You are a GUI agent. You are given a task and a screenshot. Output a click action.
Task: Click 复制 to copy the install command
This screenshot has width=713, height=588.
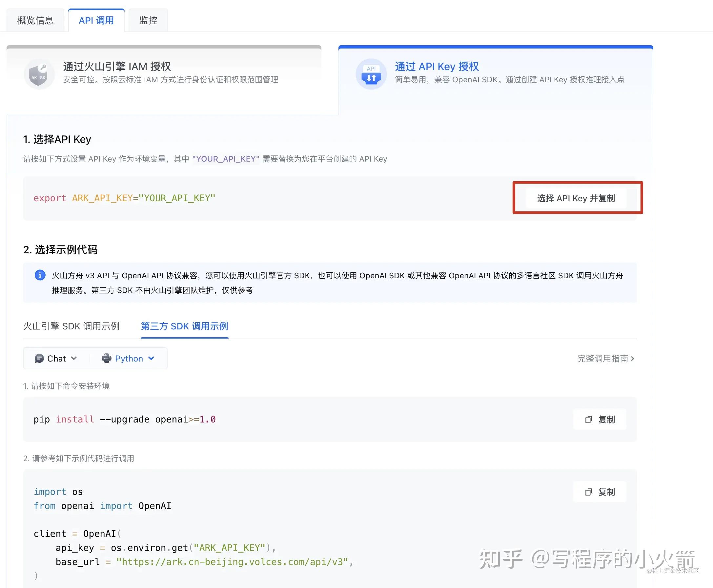[x=600, y=420]
